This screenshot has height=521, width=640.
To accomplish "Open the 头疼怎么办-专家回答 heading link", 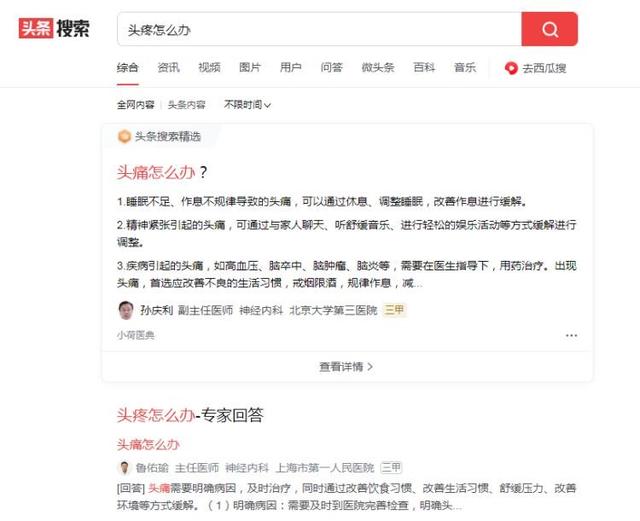I will tap(190, 415).
